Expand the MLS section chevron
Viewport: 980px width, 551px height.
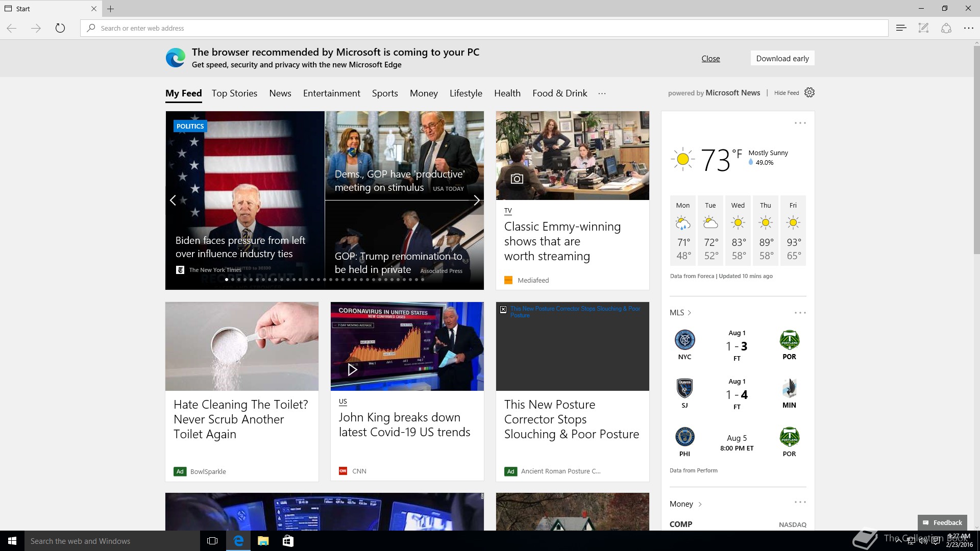tap(690, 313)
